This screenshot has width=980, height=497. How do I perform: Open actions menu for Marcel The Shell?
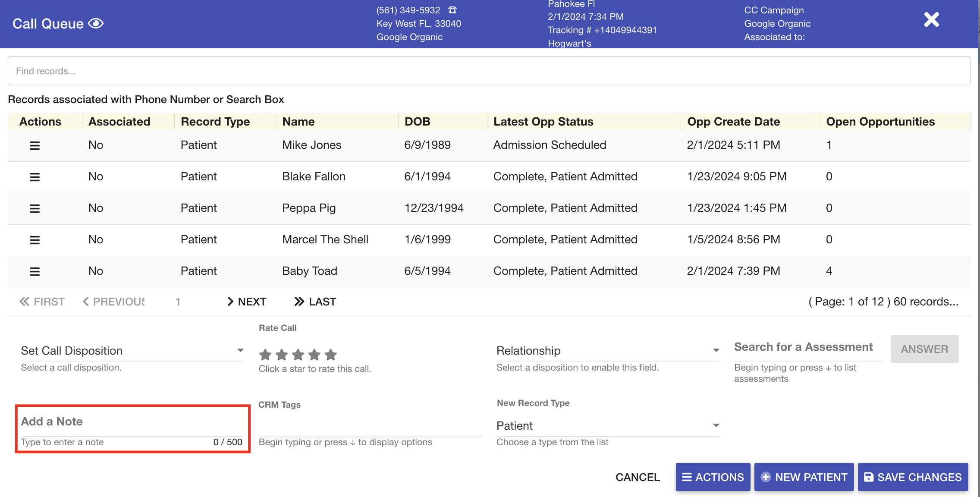35,240
